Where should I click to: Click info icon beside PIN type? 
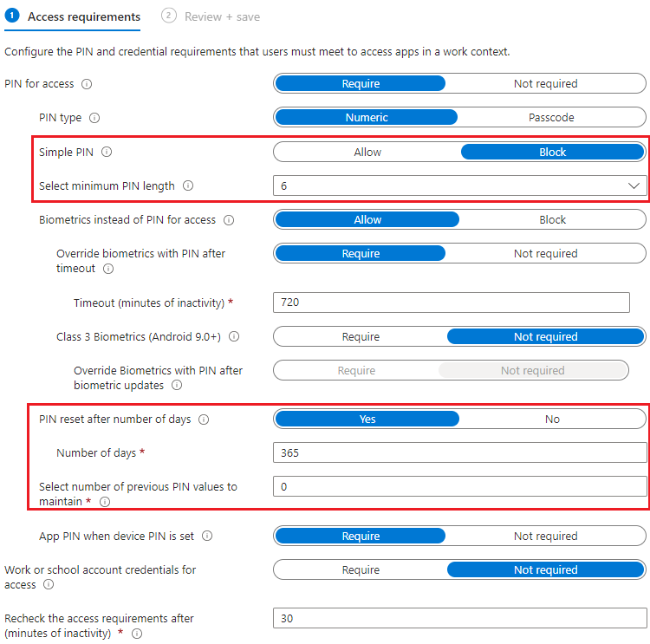(x=94, y=118)
